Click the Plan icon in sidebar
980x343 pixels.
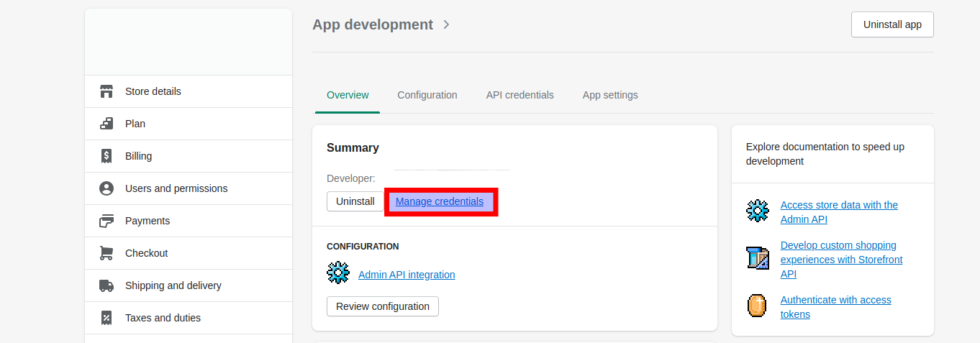coord(106,124)
